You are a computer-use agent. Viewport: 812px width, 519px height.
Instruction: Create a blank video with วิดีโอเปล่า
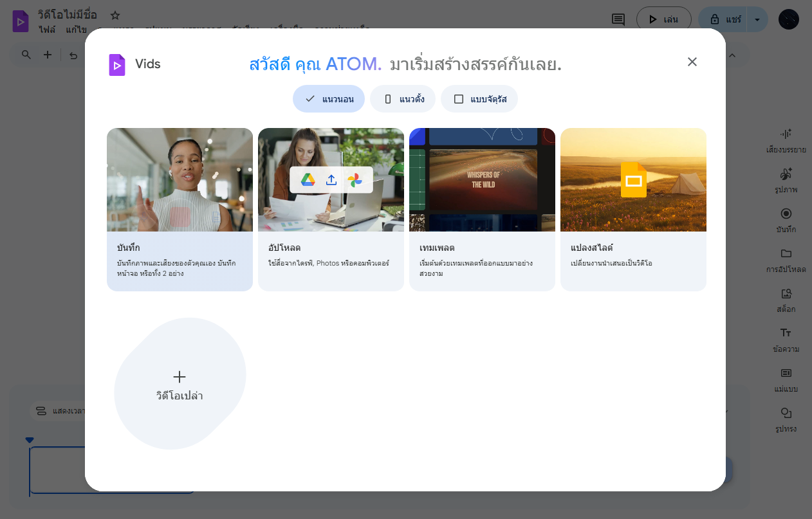[180, 385]
